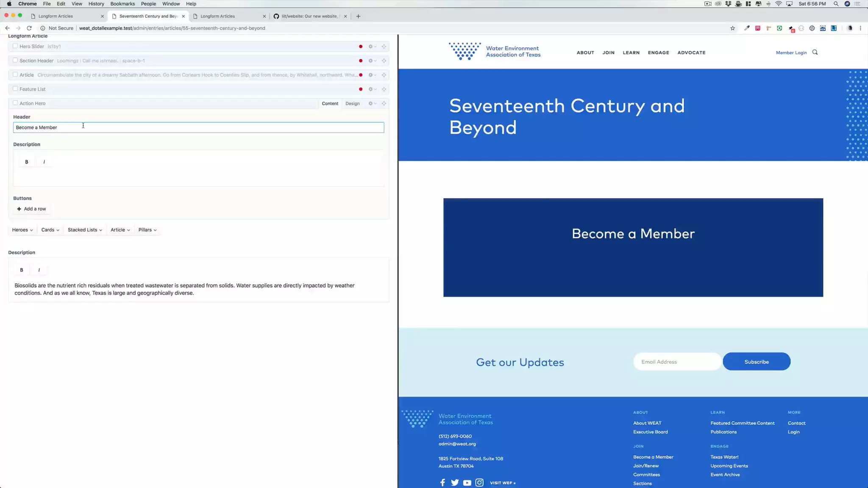Screen dimensions: 868x488
Task: Open the settings gear on the Hero Slider block
Action: click(x=370, y=47)
